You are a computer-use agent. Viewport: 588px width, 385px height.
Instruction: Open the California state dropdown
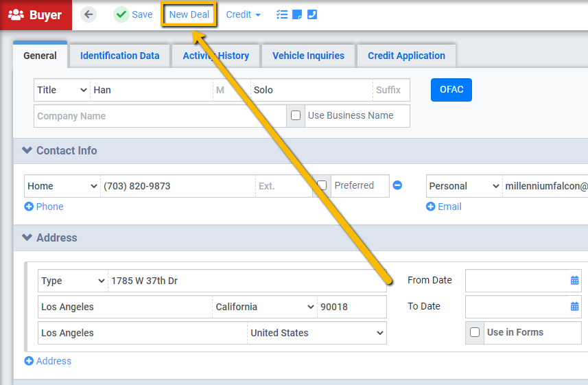pyautogui.click(x=265, y=307)
